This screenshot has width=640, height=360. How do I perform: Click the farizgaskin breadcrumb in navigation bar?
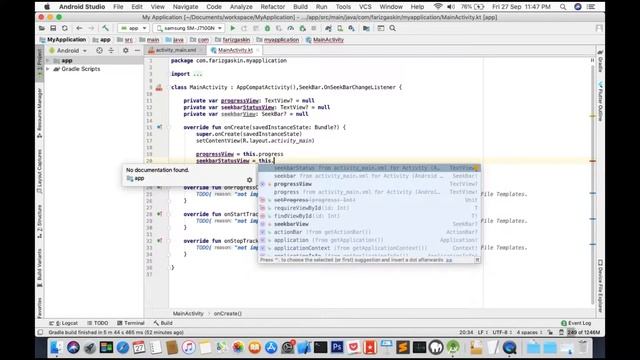(232, 40)
